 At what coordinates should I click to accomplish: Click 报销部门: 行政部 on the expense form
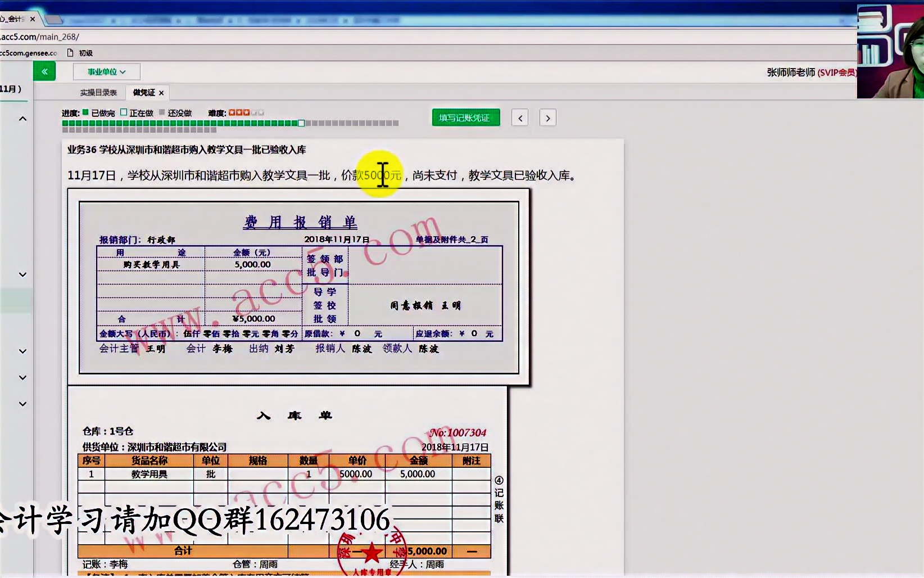point(137,240)
